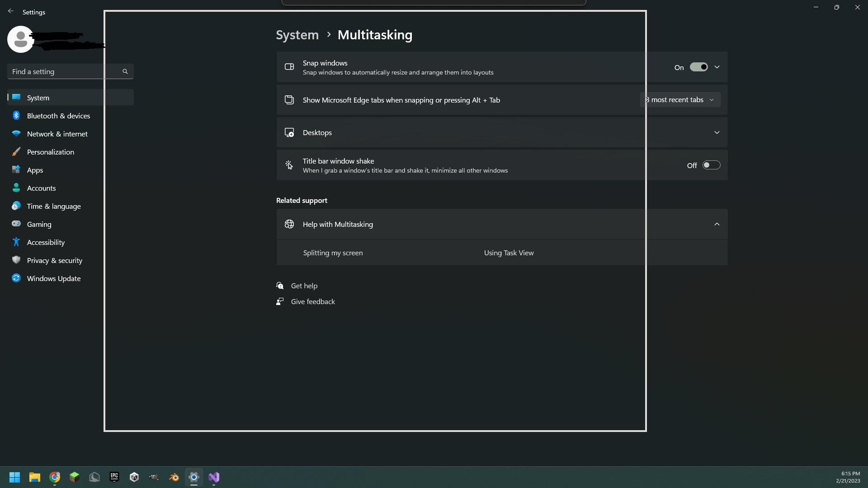868x488 pixels.
Task: Open Blender from the taskbar
Action: pyautogui.click(x=174, y=477)
